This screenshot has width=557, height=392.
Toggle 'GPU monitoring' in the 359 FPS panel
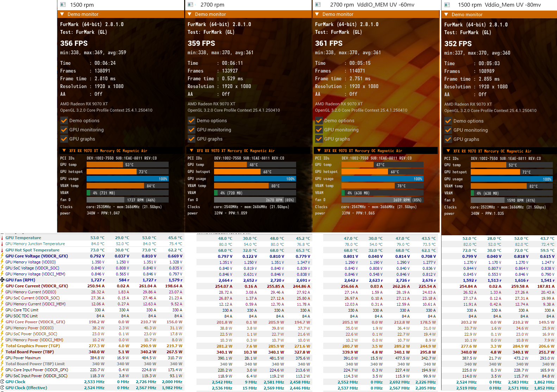coord(192,130)
